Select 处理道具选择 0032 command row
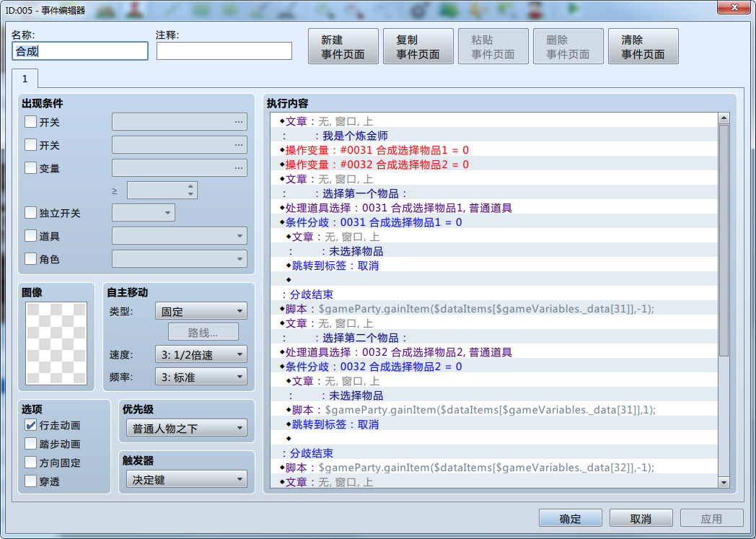The height and width of the screenshot is (539, 756). pyautogui.click(x=494, y=352)
